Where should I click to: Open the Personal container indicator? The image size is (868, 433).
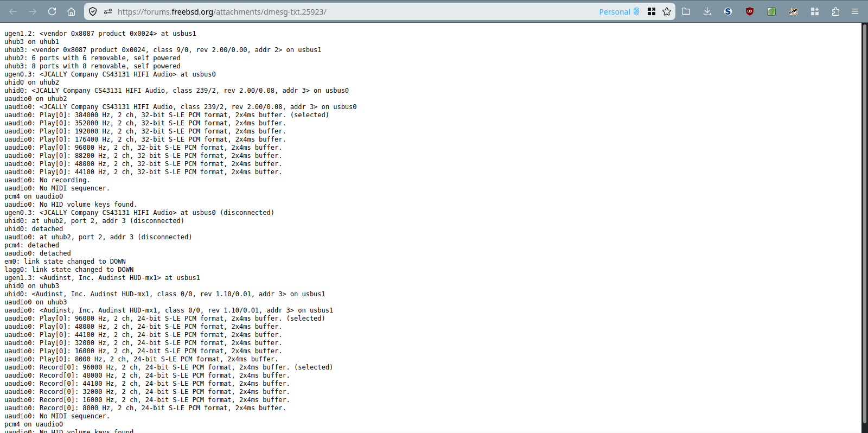[619, 11]
